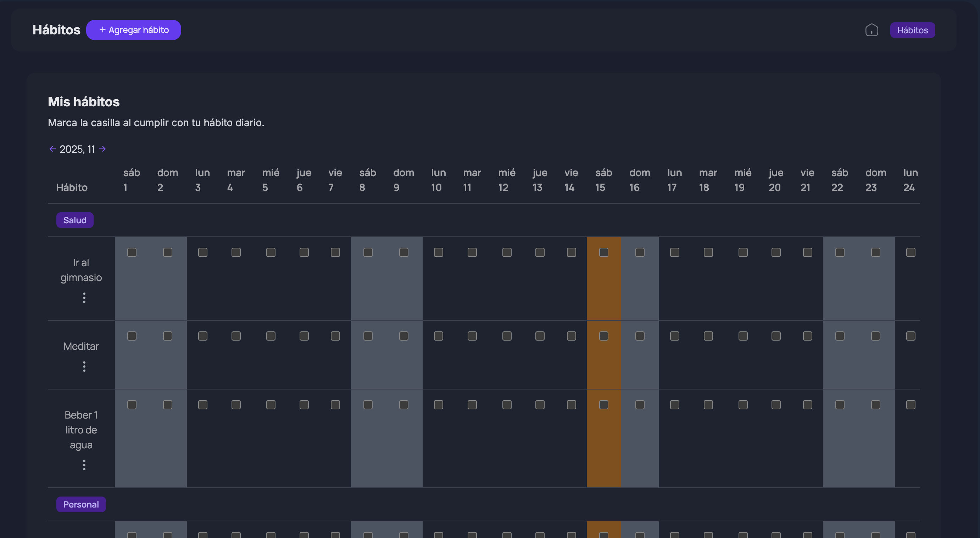The height and width of the screenshot is (538, 980).
Task: Click the Hábitos page title
Action: pyautogui.click(x=56, y=30)
